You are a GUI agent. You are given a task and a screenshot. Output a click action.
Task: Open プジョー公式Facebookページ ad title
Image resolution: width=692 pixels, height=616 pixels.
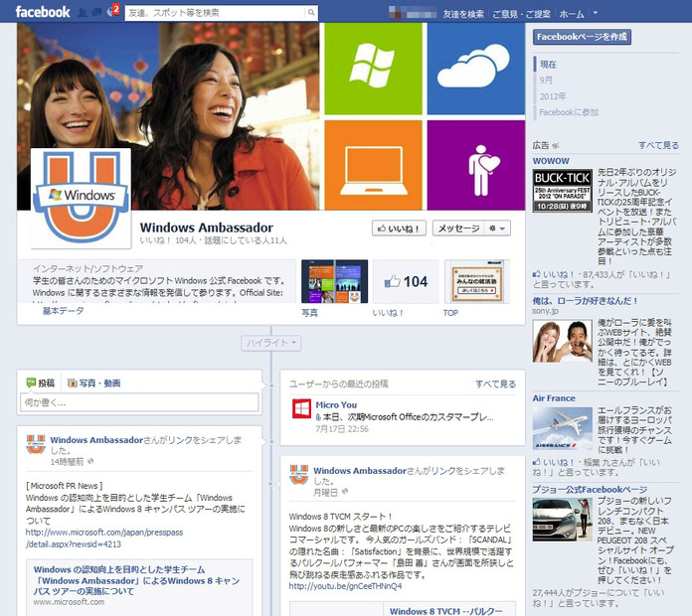tap(590, 490)
